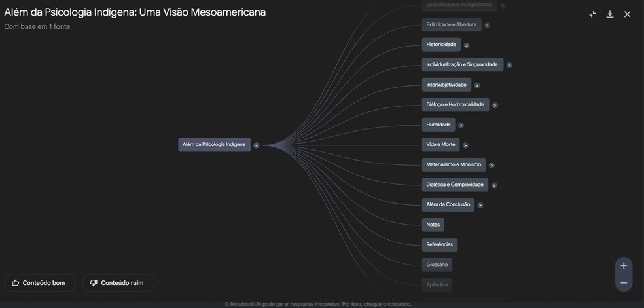Select the Referências node
This screenshot has width=644, height=308.
439,244
